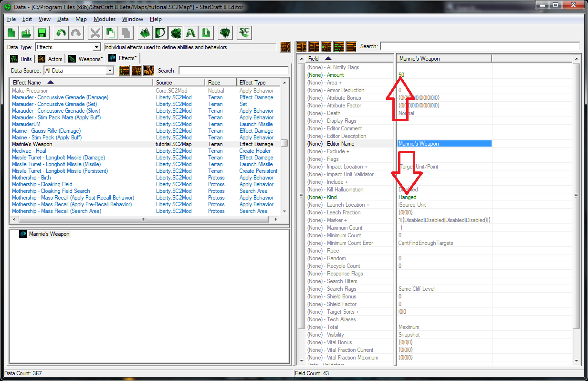Select the Data module icon in toolbar
The height and width of the screenshot is (381, 588).
pos(176,33)
